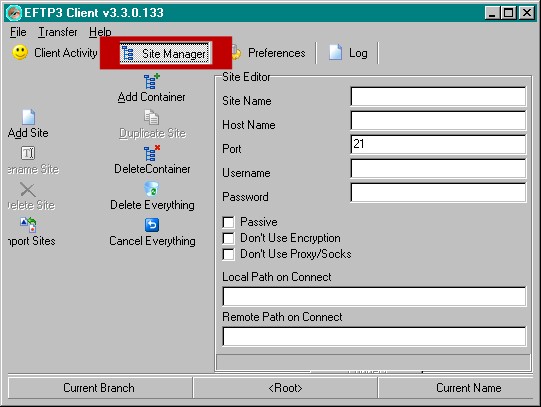Click the Log page icon

coord(335,52)
